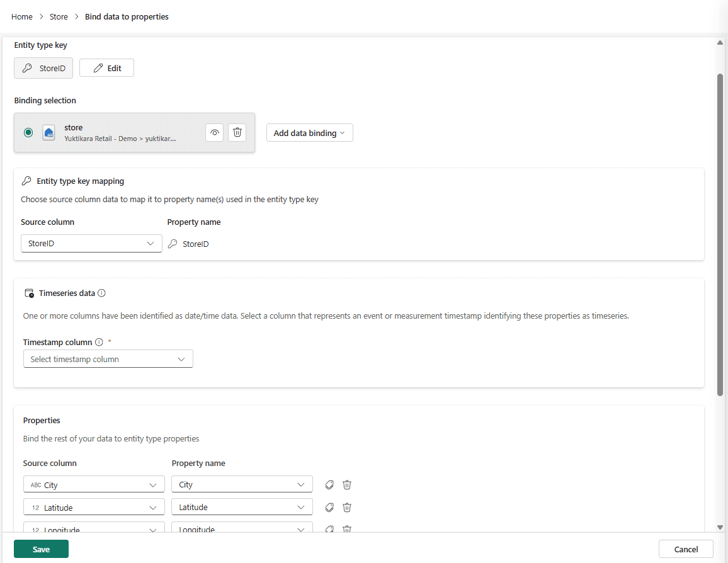Click the info icon beside Timestamp column

pos(99,342)
